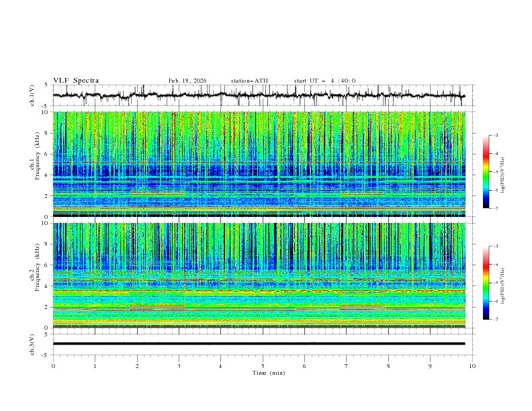Screen dimensions: 532x411
Task: Click time axis tick label "6"
Action: coord(305,366)
